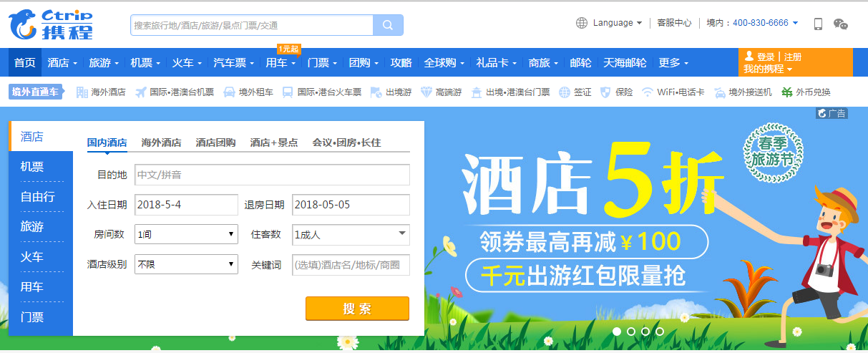Click the 目的地 destination input field
Screen dimensions: 868x353
coord(272,175)
